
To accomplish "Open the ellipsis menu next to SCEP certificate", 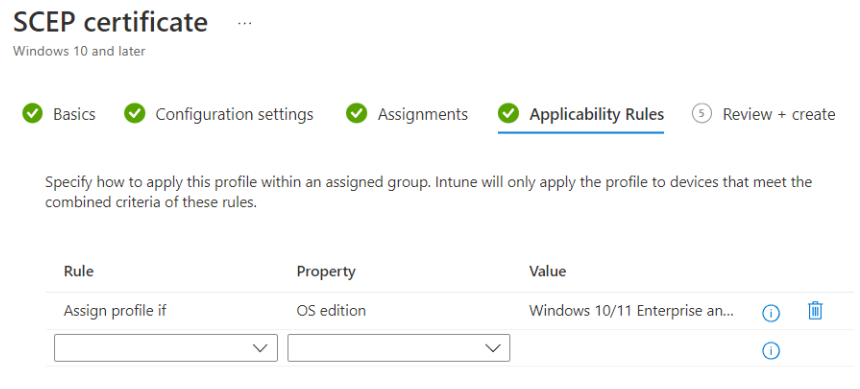I will (245, 23).
